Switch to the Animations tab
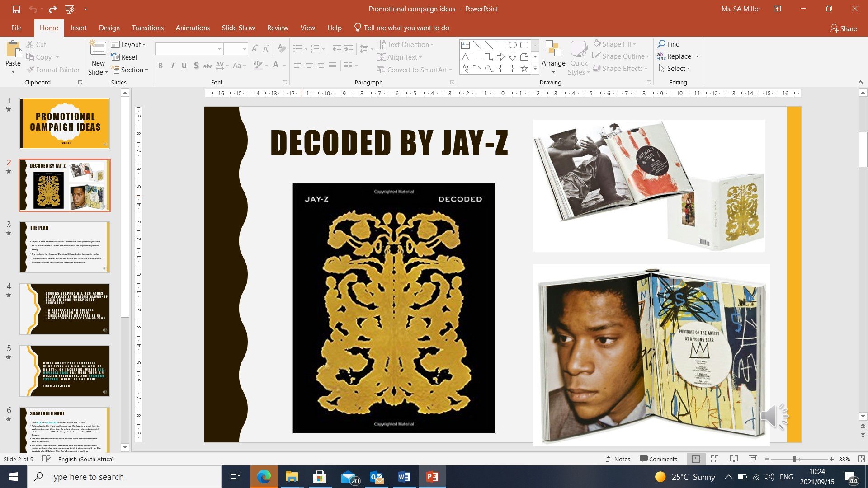 pyautogui.click(x=193, y=28)
